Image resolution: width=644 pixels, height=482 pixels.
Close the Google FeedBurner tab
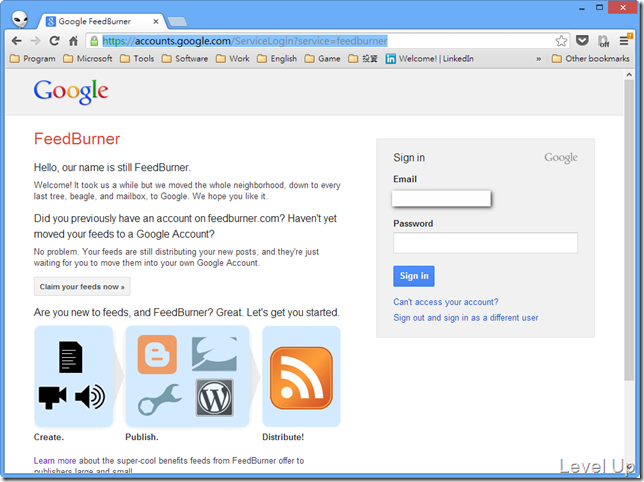[156, 21]
